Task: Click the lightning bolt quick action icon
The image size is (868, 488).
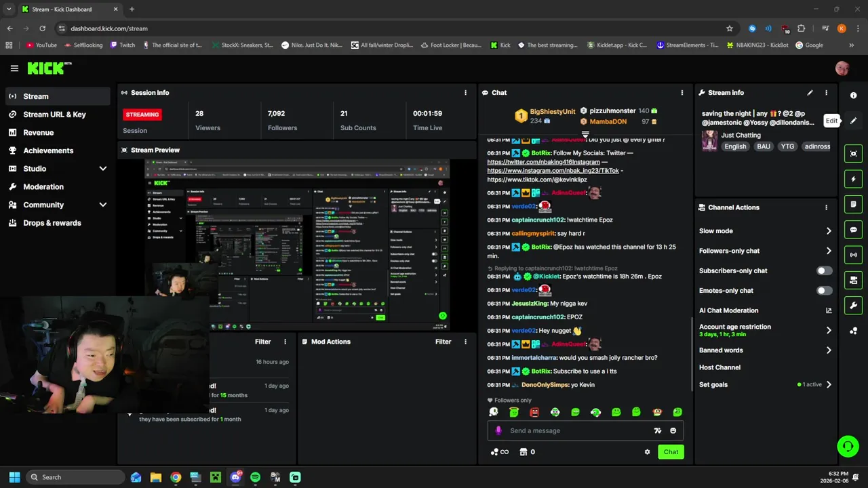Action: (x=854, y=179)
